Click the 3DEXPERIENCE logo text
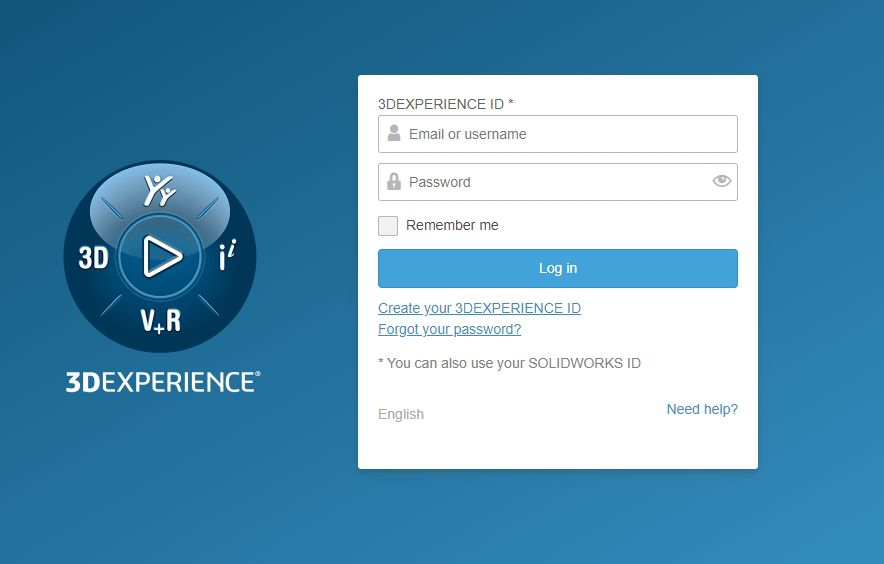Screen dimensions: 884x564 pyautogui.click(x=163, y=382)
